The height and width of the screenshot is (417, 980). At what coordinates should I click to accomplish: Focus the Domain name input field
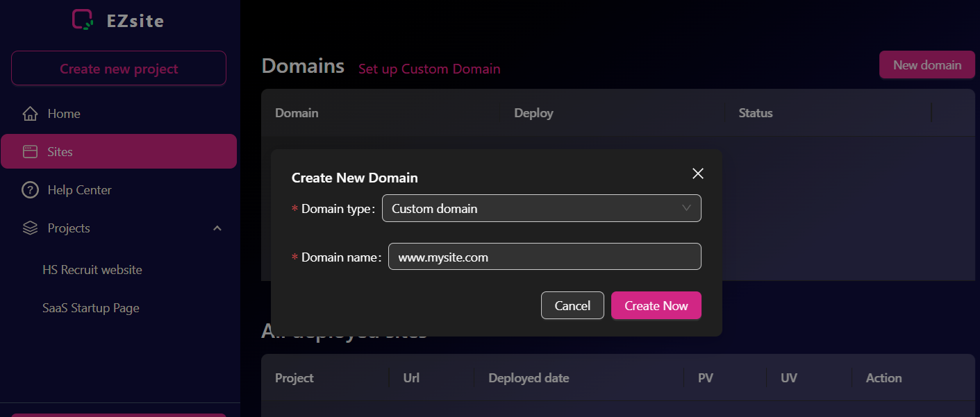point(544,257)
